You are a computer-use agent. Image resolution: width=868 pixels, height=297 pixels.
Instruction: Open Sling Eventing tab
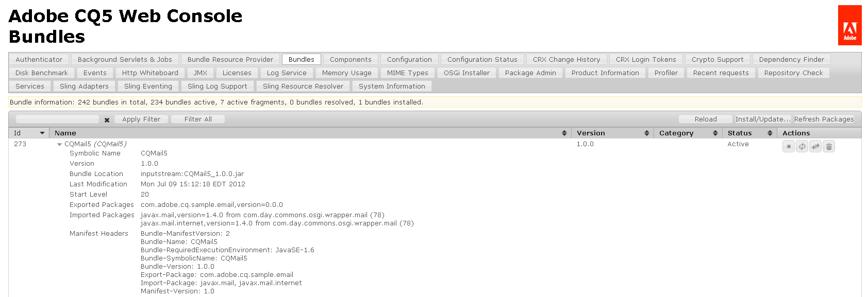click(x=148, y=86)
